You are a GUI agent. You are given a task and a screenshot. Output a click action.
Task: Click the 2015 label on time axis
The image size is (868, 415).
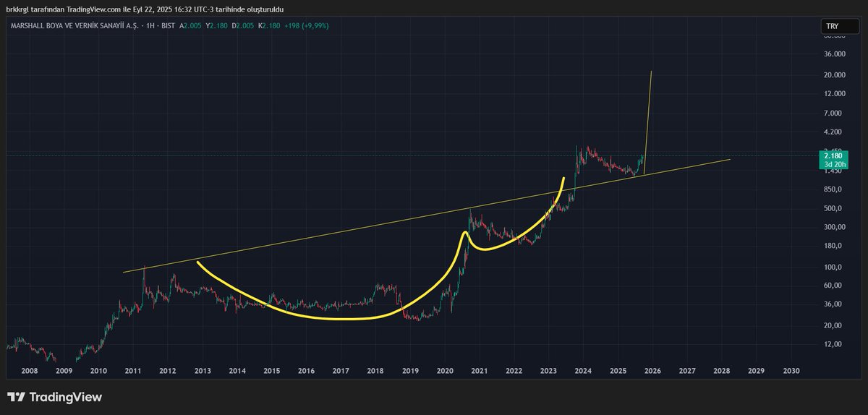tap(271, 370)
